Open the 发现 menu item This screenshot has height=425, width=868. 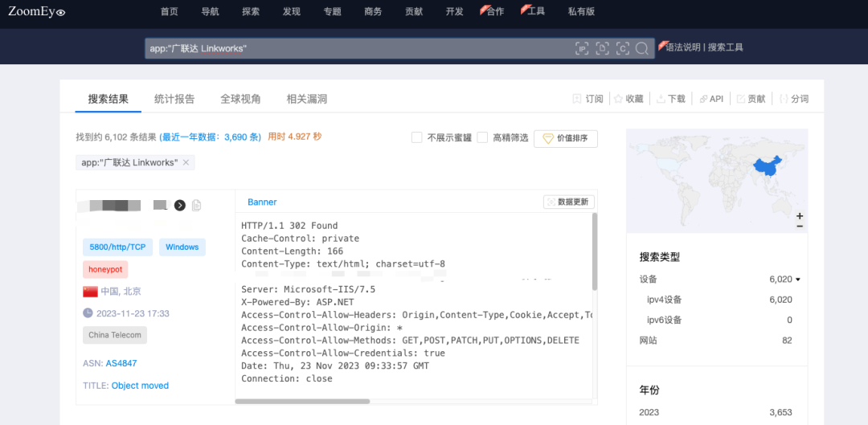(291, 11)
